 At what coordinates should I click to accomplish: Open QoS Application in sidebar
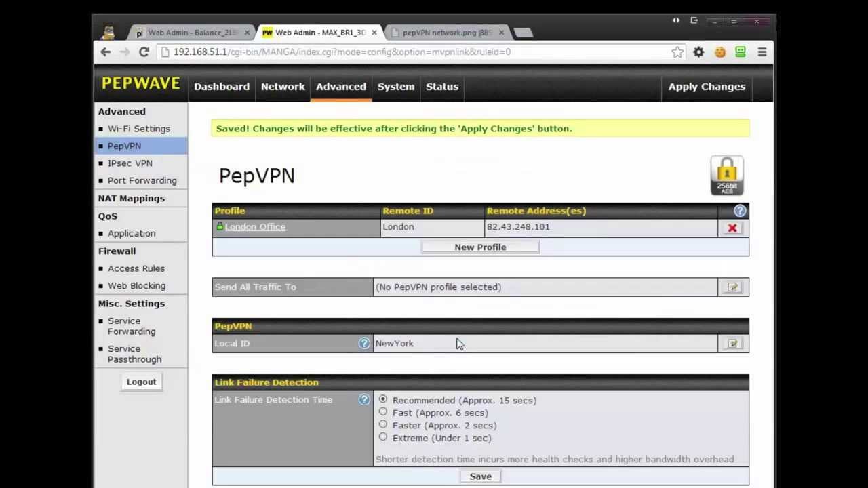pos(132,234)
